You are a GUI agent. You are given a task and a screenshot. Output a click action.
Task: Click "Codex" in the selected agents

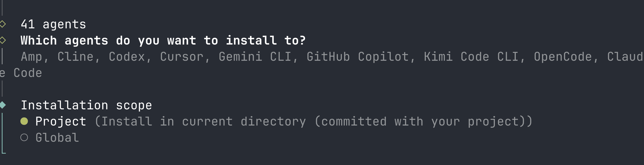point(127,56)
